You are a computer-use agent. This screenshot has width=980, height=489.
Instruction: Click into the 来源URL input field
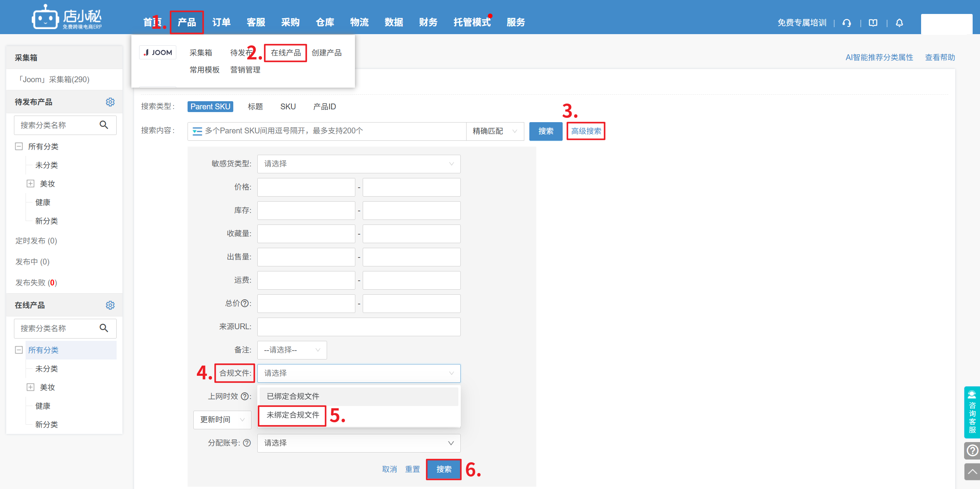(x=358, y=327)
